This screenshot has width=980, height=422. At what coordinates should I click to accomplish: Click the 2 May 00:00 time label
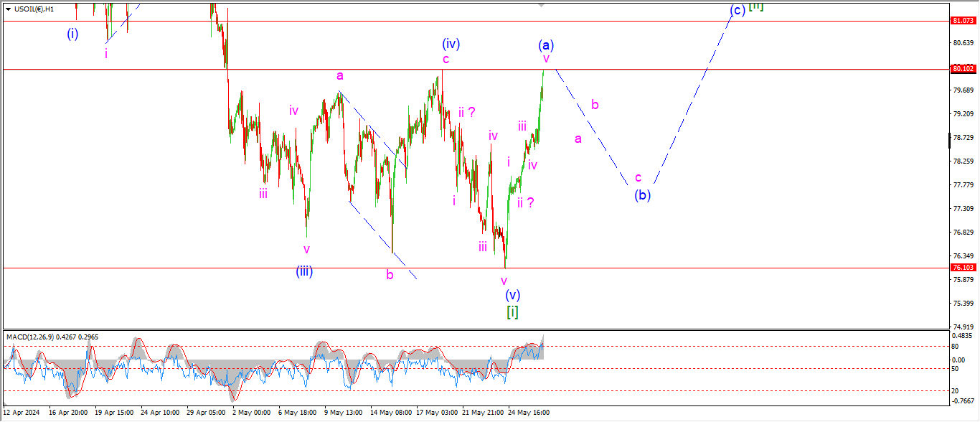[x=252, y=413]
